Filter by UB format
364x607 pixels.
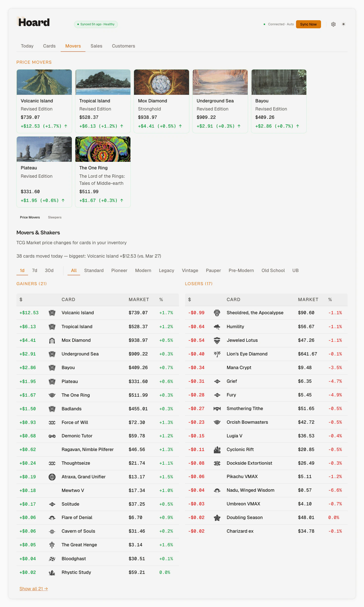pos(295,271)
